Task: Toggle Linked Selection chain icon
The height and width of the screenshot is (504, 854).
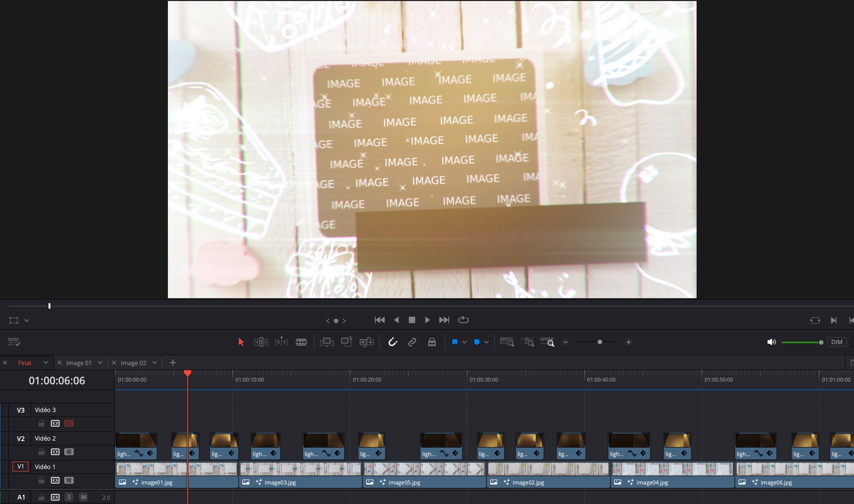Action: [x=412, y=342]
